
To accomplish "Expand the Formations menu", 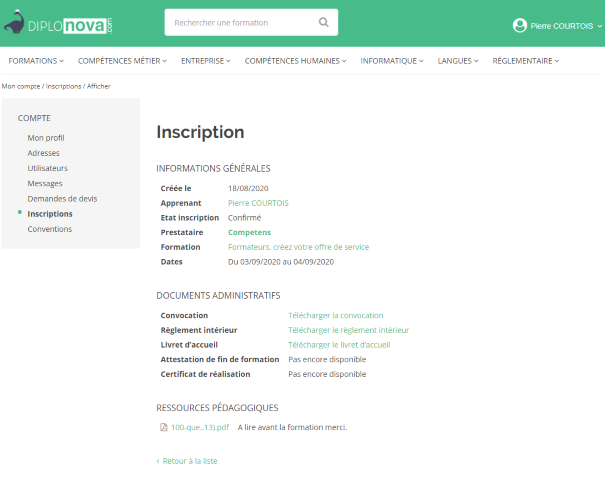I will click(36, 61).
